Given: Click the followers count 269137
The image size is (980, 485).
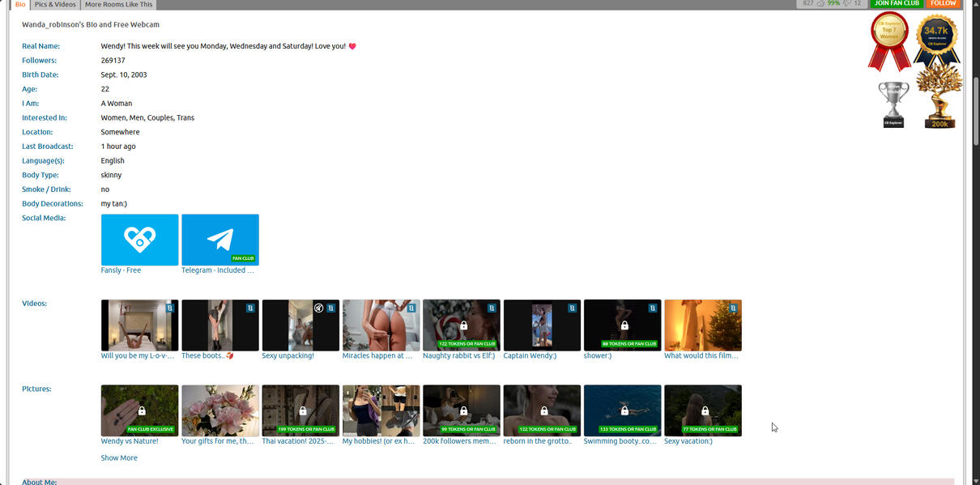Looking at the screenshot, I should pyautogui.click(x=113, y=61).
